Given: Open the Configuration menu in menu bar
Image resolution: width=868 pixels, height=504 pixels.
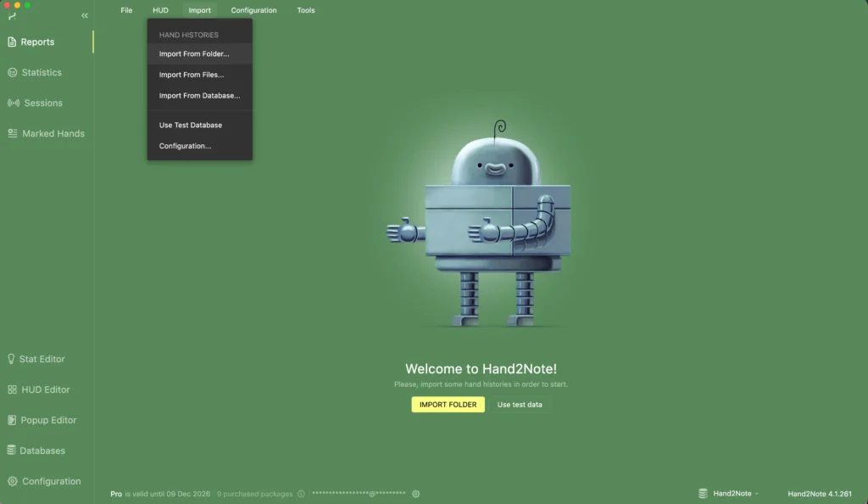Looking at the screenshot, I should tap(253, 10).
